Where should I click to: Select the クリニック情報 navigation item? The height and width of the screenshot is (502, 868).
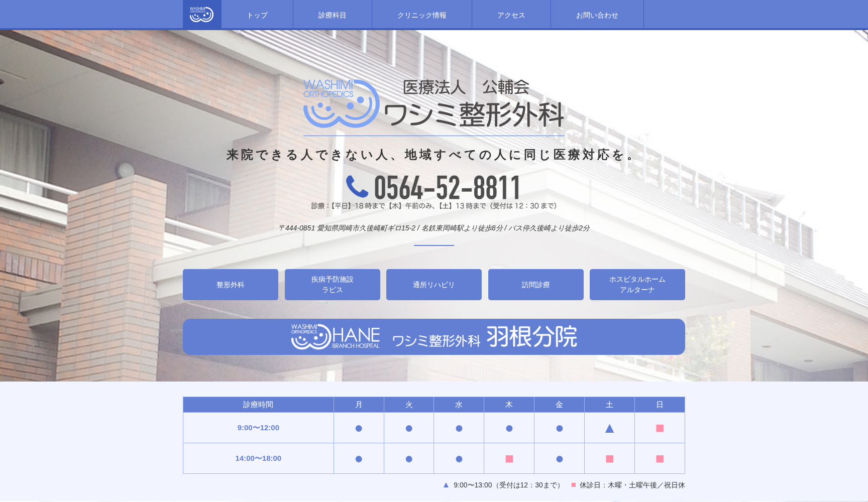421,15
